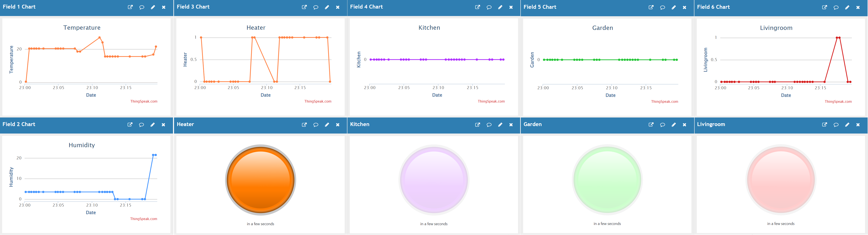Click 'in a few seconds' under Heater lamp
Image resolution: width=868 pixels, height=235 pixels.
click(x=261, y=224)
